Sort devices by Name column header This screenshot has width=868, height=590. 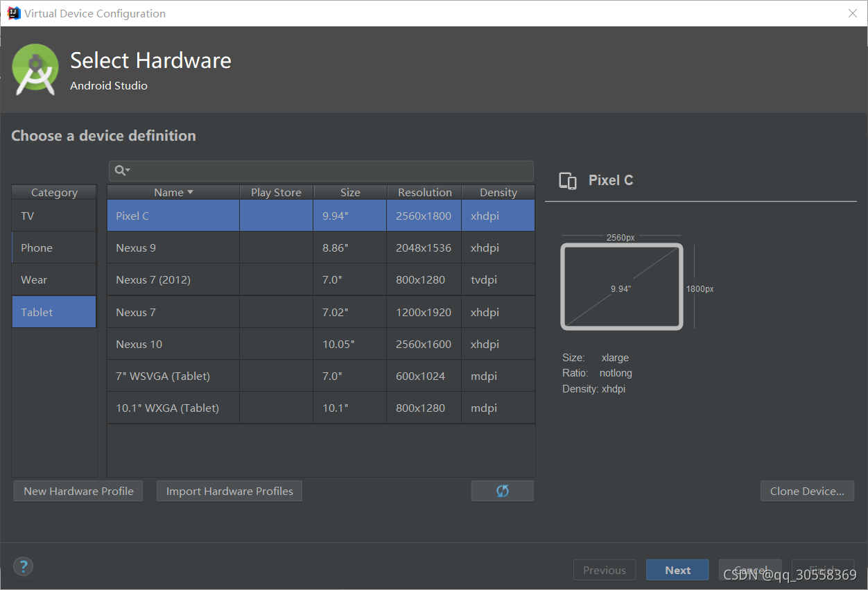[x=173, y=192]
